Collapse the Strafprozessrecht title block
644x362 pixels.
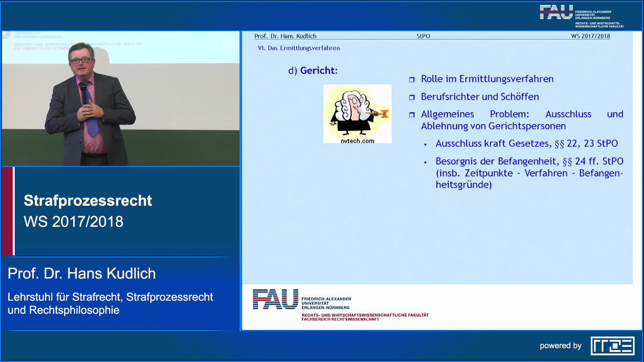pos(89,201)
